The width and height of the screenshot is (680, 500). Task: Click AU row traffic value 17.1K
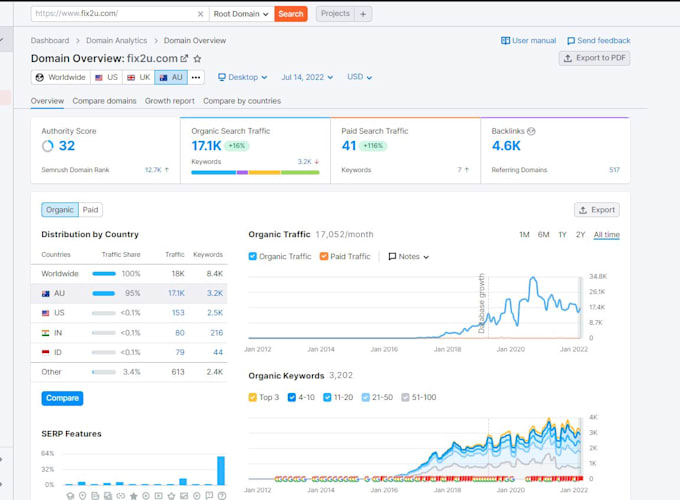click(176, 294)
